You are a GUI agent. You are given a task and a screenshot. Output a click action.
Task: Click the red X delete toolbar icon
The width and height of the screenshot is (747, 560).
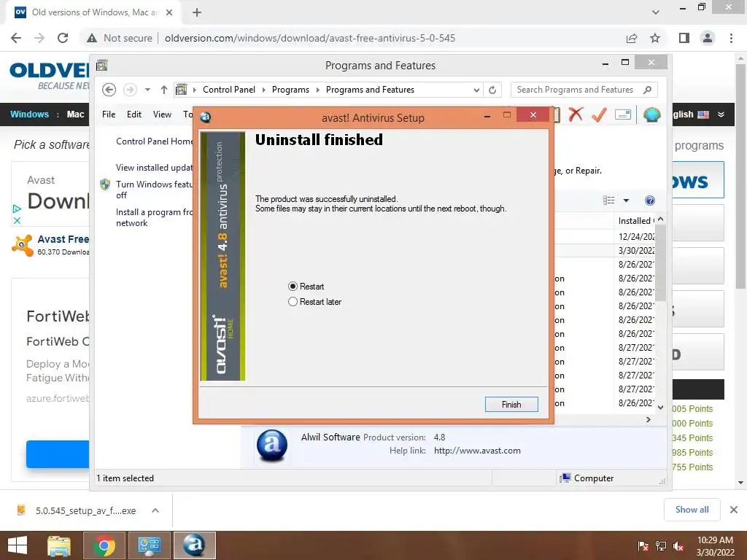pos(576,114)
